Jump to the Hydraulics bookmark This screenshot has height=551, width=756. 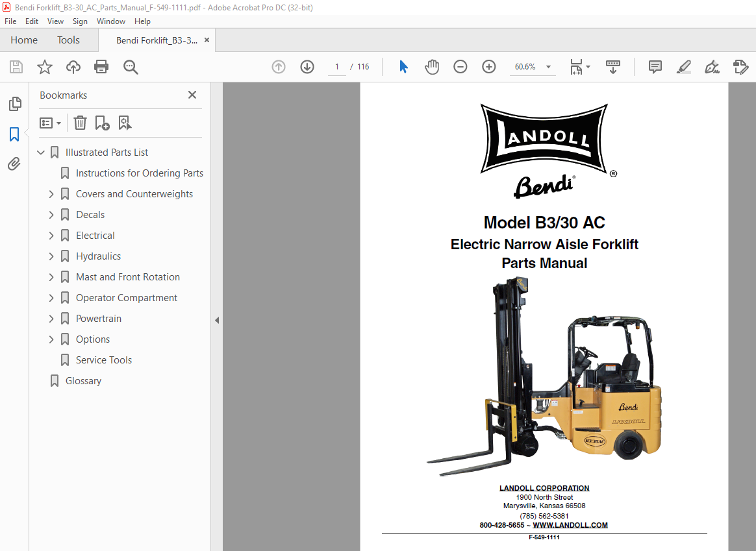(98, 256)
